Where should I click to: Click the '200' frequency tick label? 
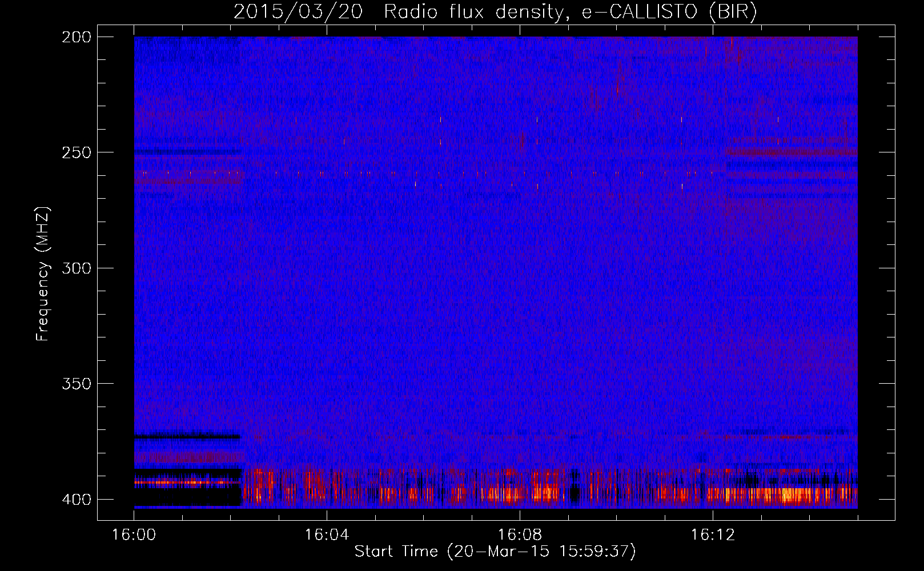(x=77, y=37)
